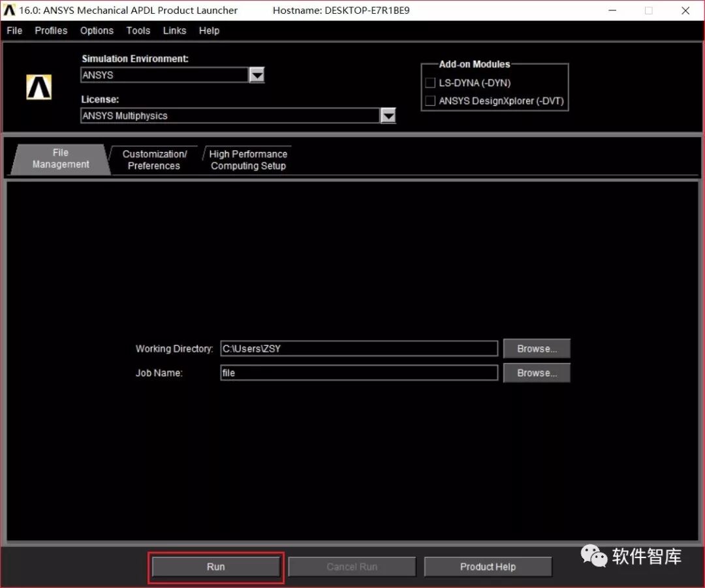
Task: Click the Working Directory input field
Action: 359,348
